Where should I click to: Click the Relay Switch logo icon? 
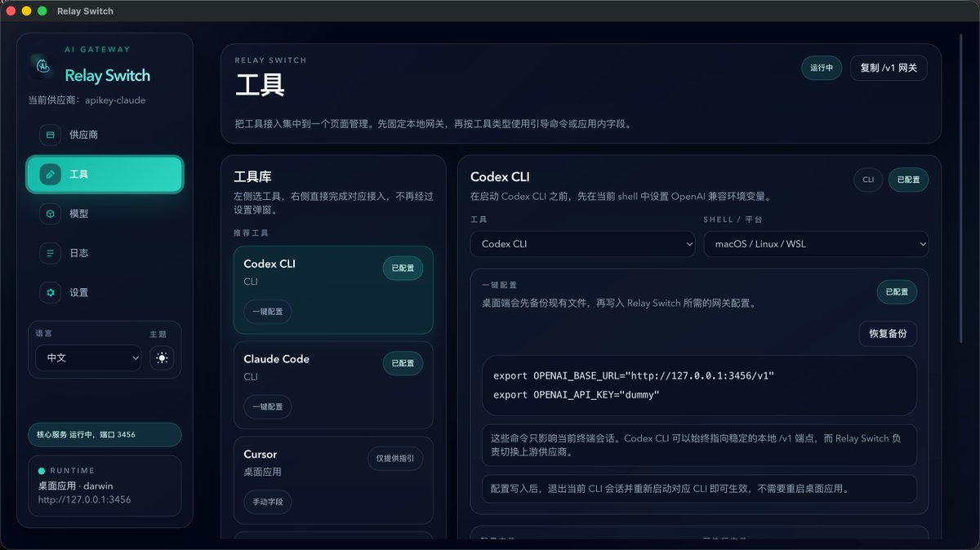pos(41,65)
